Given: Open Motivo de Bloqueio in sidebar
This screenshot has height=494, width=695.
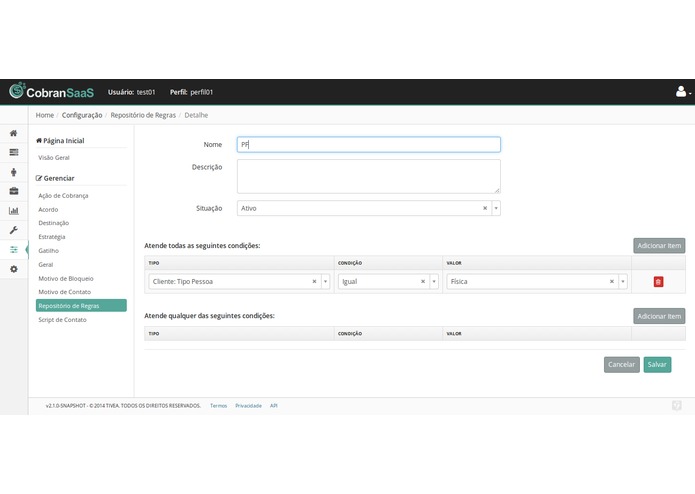Looking at the screenshot, I should [66, 278].
